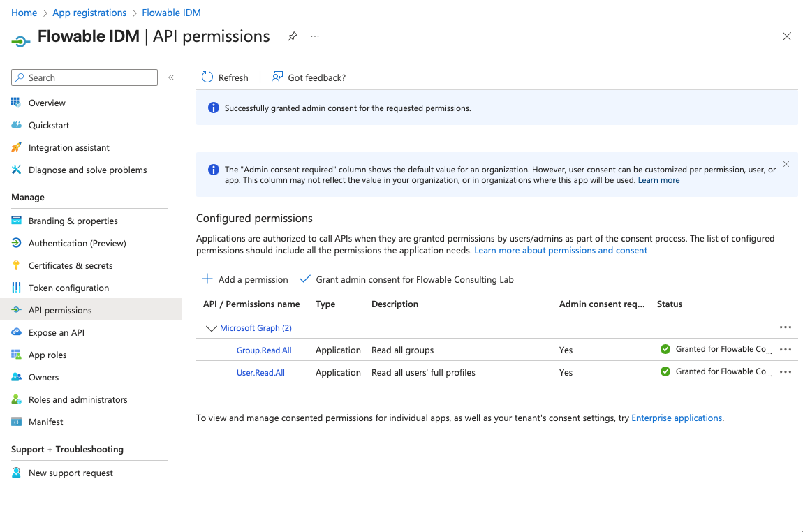The width and height of the screenshot is (803, 532).
Task: Select Expose an API in sidebar
Action: click(56, 332)
